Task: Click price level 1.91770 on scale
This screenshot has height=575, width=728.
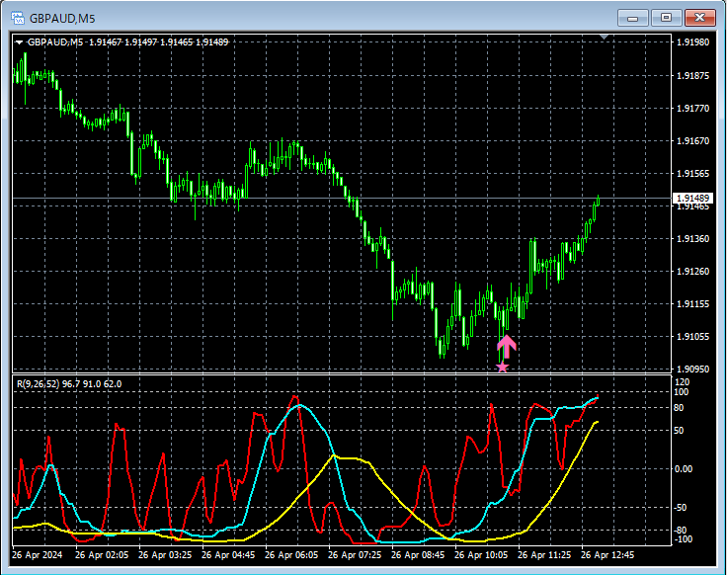Action: click(x=692, y=109)
